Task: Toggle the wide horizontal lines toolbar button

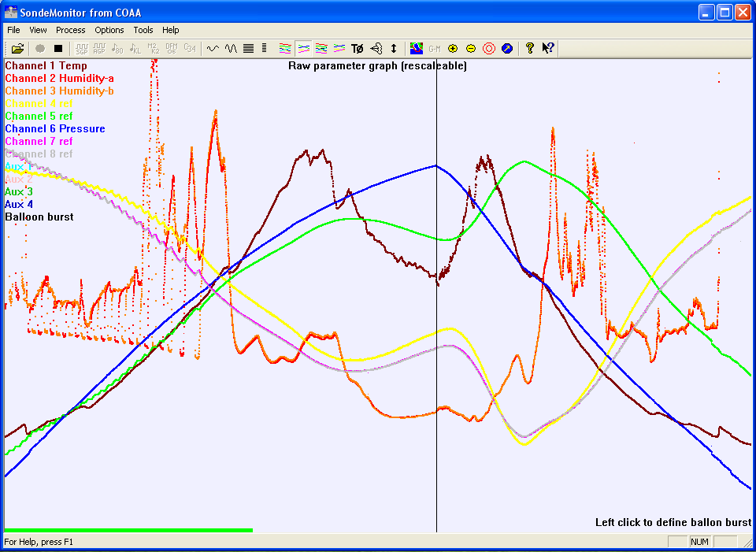Action: 249,48
